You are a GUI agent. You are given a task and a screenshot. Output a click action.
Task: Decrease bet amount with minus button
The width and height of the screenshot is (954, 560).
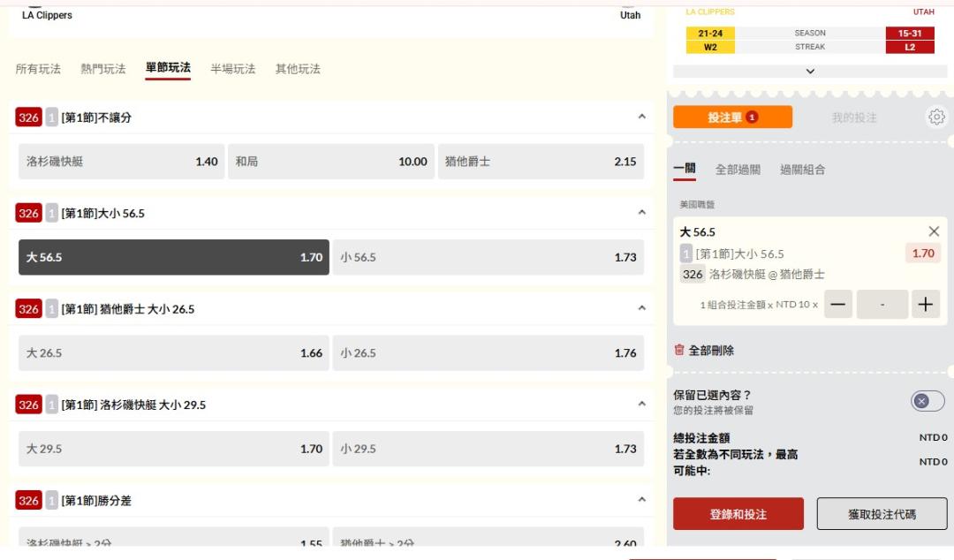click(x=838, y=305)
